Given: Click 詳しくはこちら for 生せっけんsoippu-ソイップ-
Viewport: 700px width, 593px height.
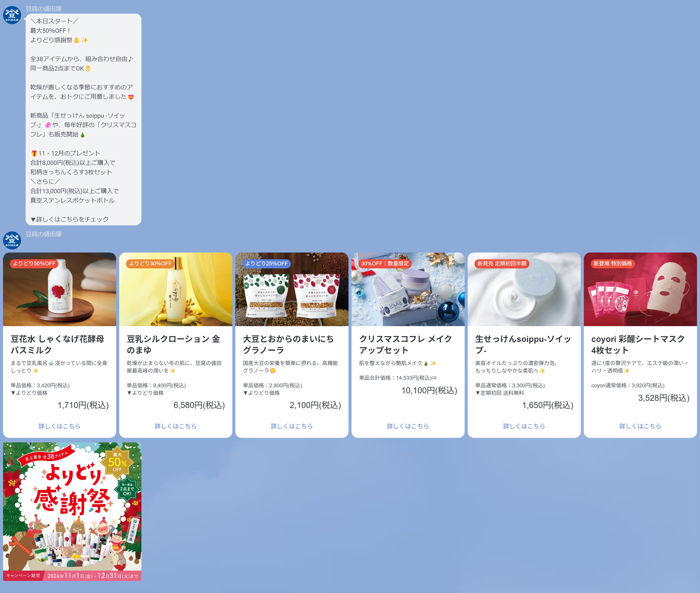Looking at the screenshot, I should tap(524, 426).
